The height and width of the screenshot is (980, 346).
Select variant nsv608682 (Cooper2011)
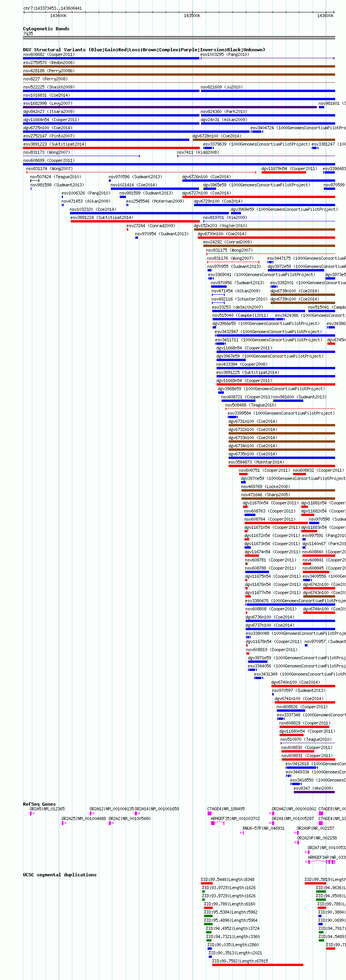pyautogui.click(x=49, y=54)
